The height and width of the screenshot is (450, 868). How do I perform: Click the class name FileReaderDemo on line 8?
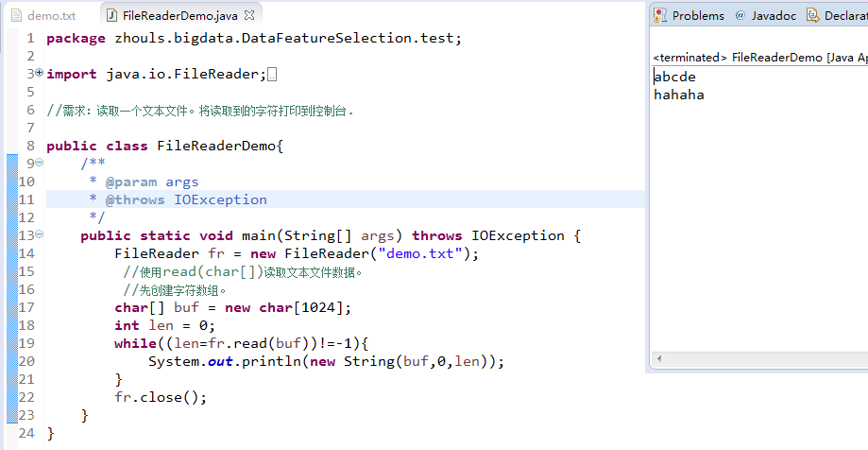coord(216,146)
